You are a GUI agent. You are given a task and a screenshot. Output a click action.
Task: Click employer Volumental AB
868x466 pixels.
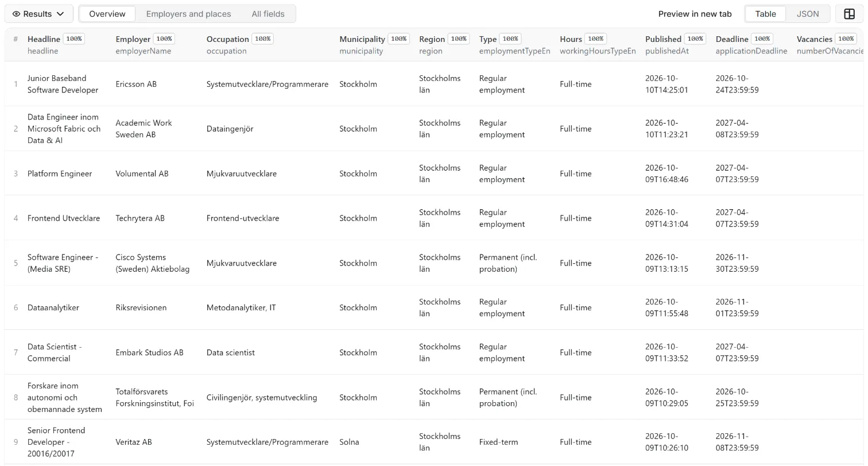pos(142,174)
